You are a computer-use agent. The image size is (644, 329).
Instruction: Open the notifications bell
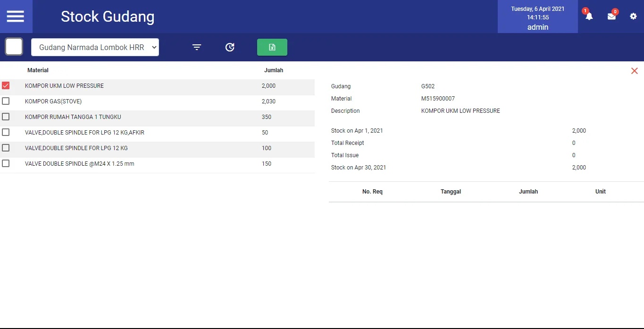[x=589, y=16]
